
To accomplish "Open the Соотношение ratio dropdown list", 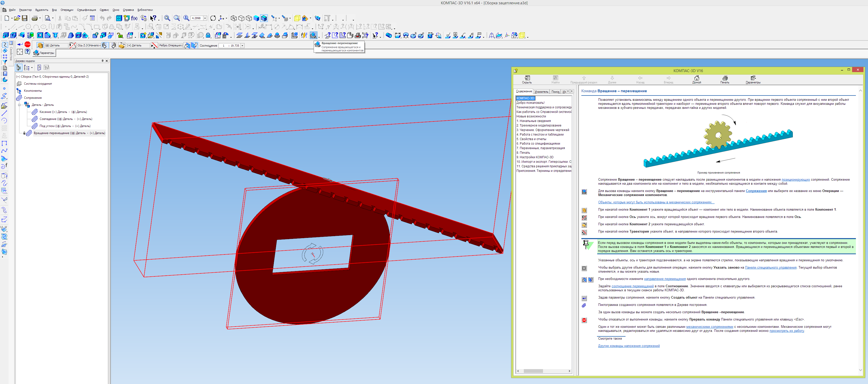I will [242, 45].
